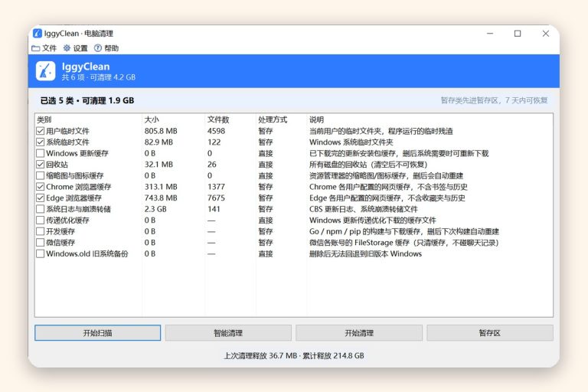588x392 pixels.
Task: Click 智能清理 button
Action: tap(228, 333)
